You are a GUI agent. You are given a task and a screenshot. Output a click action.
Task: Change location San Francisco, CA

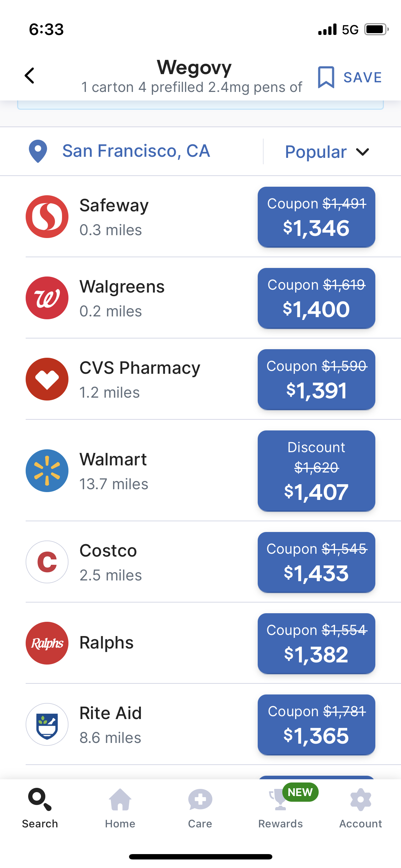coord(136,151)
